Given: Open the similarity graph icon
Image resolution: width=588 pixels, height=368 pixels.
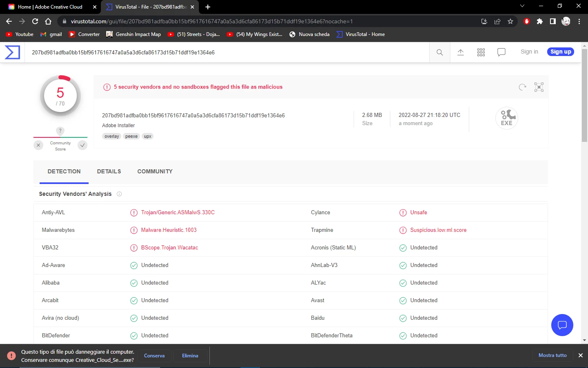Looking at the screenshot, I should click(539, 87).
